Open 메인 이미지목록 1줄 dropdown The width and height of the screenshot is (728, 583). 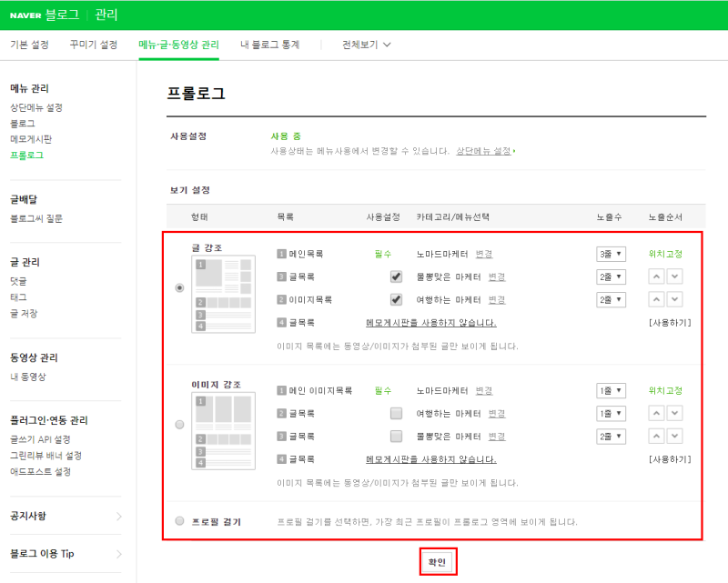tap(611, 390)
